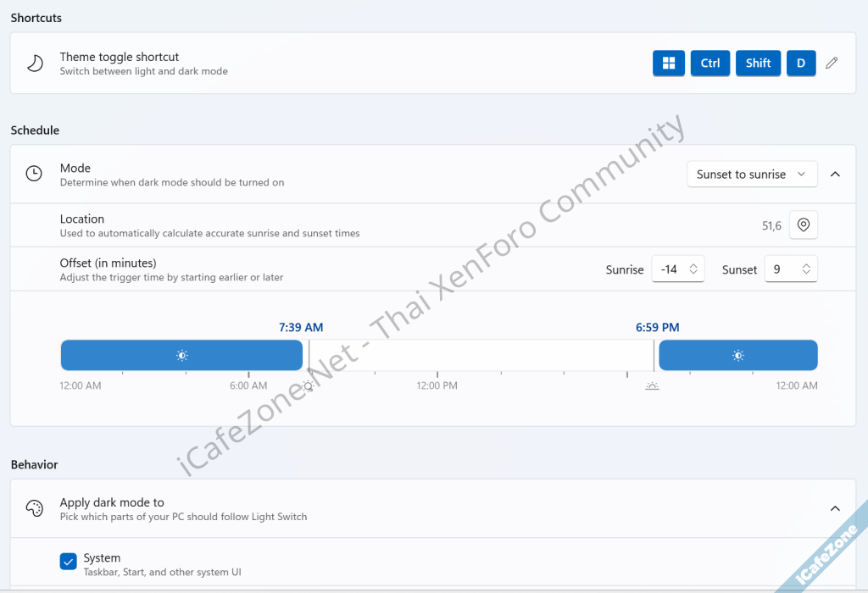Viewport: 868px width, 593px height.
Task: Click the Shift key in the shortcut
Action: pyautogui.click(x=758, y=63)
